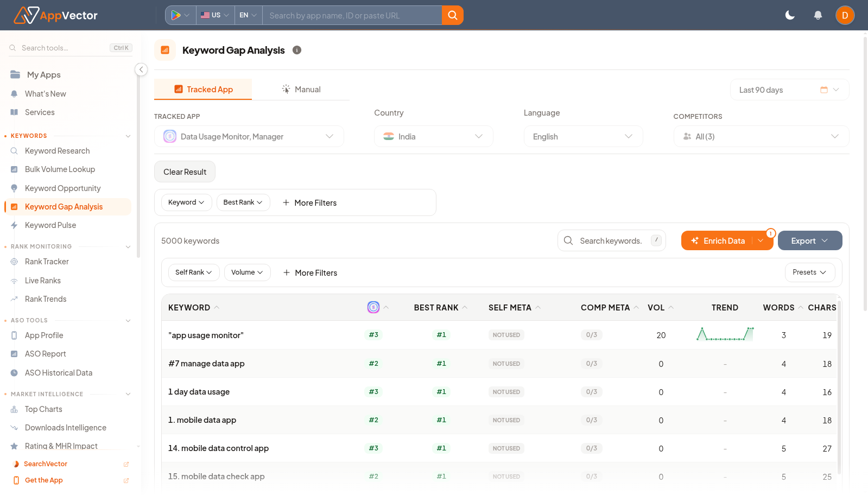This screenshot has width=868, height=495.
Task: Focus the app name search field
Action: (352, 15)
